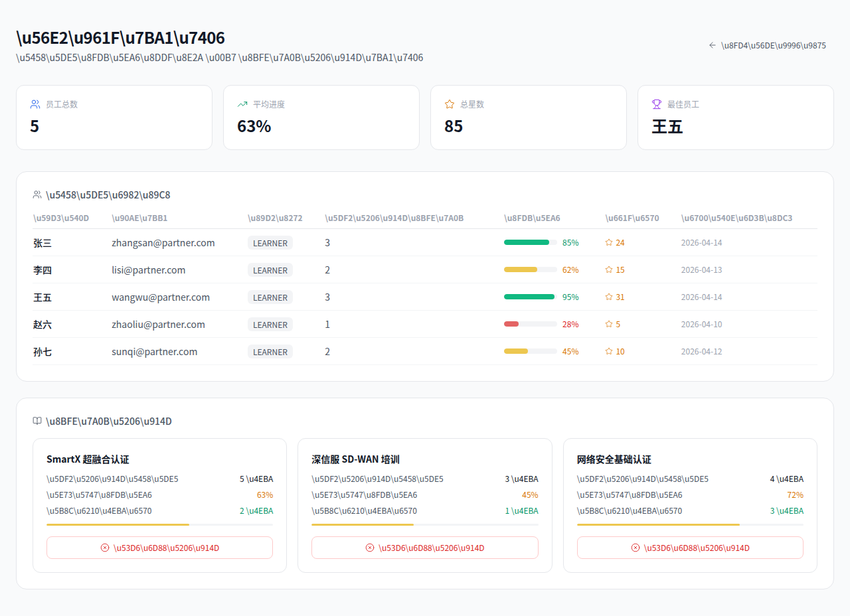Click the star icon in 王五's row
850x616 pixels.
(x=609, y=297)
